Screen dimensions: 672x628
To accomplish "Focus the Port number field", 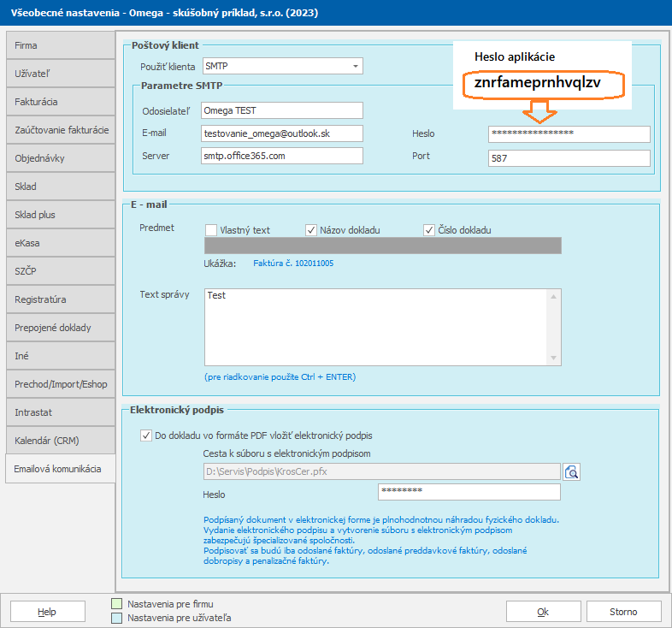I will pos(569,157).
